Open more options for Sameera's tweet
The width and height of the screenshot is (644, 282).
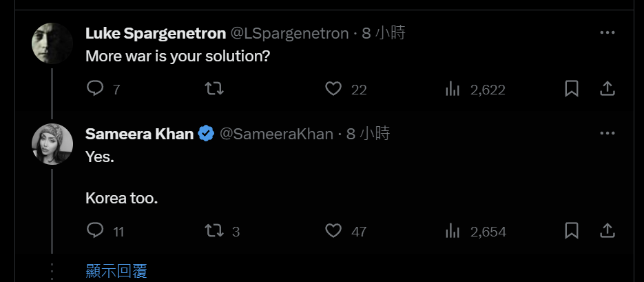[607, 134]
